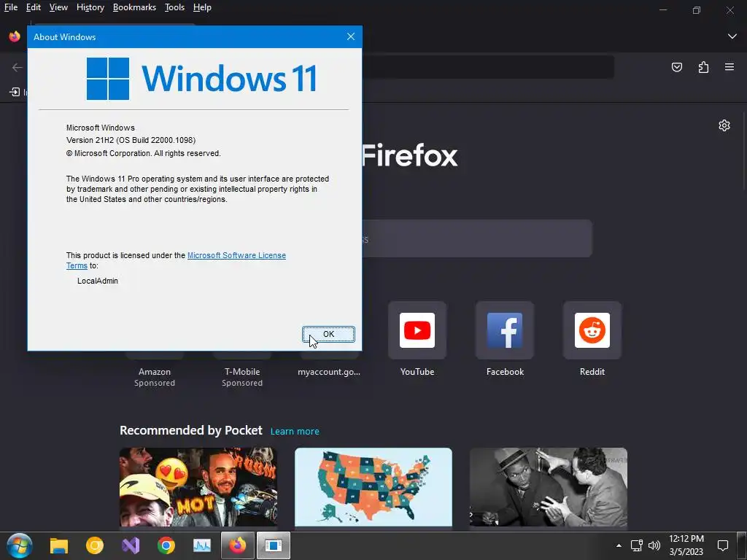This screenshot has width=747, height=560.
Task: Click the Save to Pocket icon
Action: click(x=677, y=67)
